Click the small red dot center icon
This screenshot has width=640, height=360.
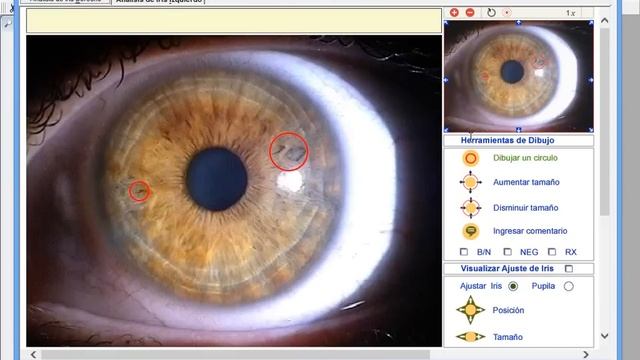click(507, 13)
